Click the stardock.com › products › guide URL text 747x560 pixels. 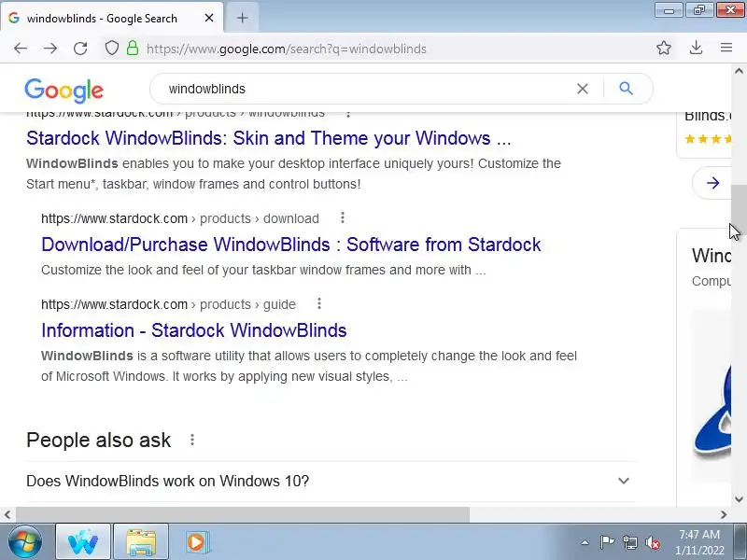click(x=168, y=304)
